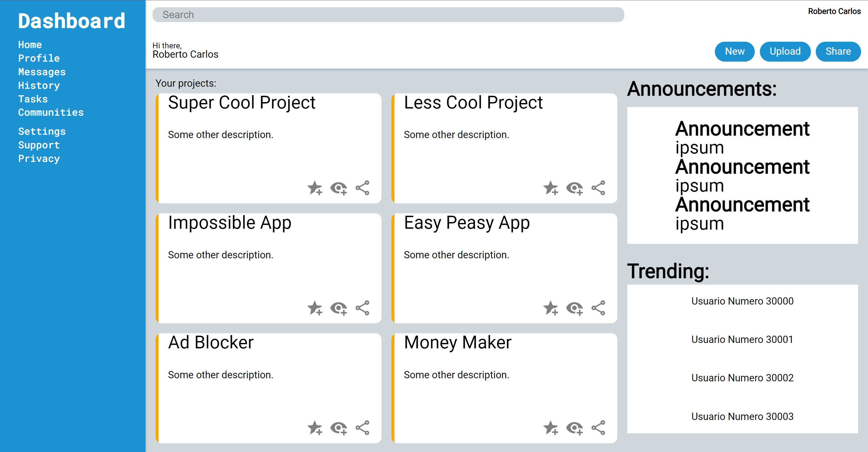868x452 pixels.
Task: Click the Upload button
Action: pos(785,51)
